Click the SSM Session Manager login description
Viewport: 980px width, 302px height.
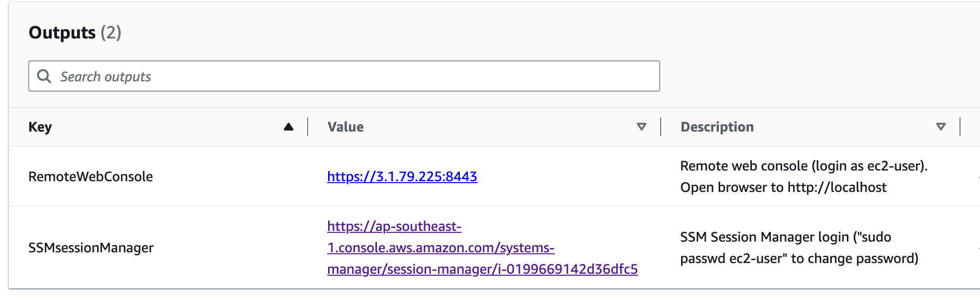tap(799, 247)
